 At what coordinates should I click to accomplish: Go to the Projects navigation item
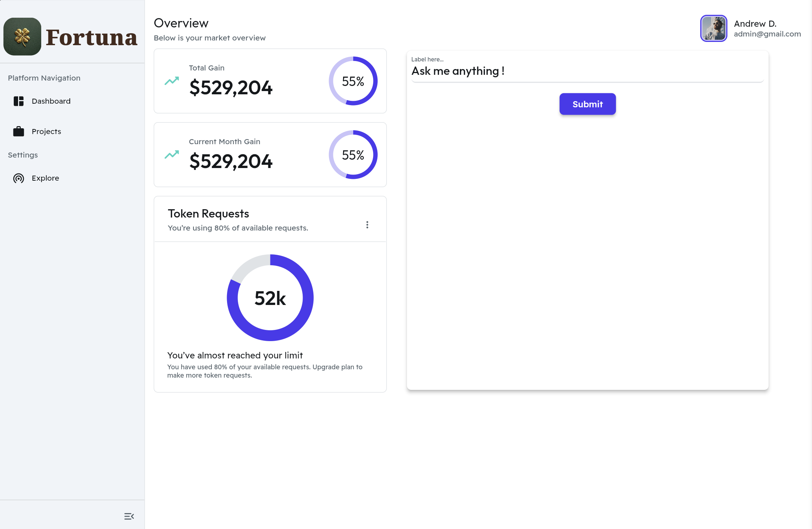[x=46, y=132]
